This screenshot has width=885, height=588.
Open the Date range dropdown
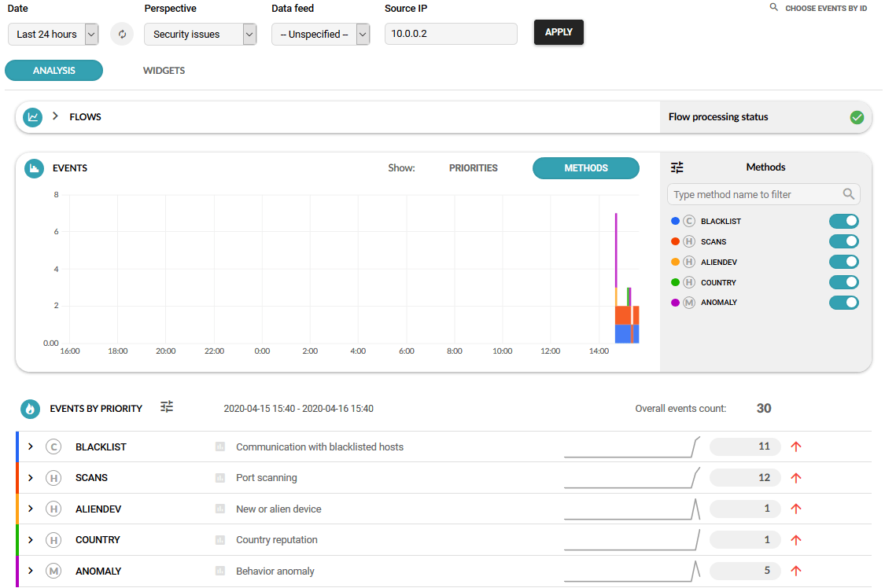click(53, 35)
